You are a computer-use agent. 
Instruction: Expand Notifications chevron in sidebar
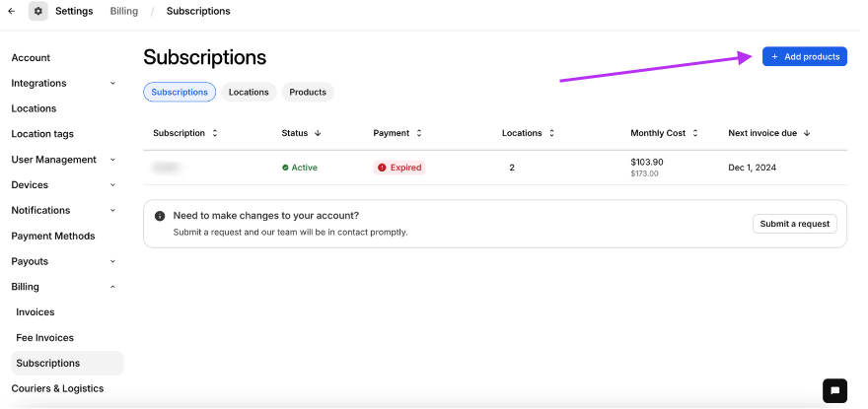point(112,211)
